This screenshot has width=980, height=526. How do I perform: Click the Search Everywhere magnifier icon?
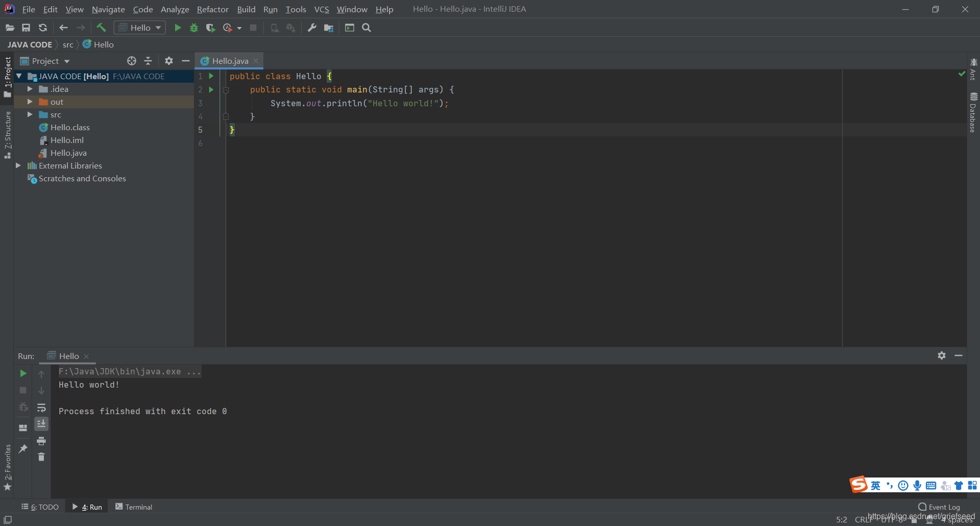click(x=366, y=28)
